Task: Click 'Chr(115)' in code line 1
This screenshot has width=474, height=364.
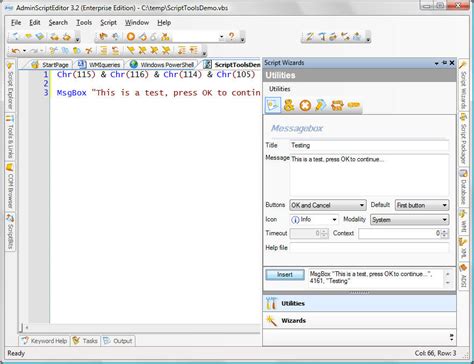Action: pos(76,74)
